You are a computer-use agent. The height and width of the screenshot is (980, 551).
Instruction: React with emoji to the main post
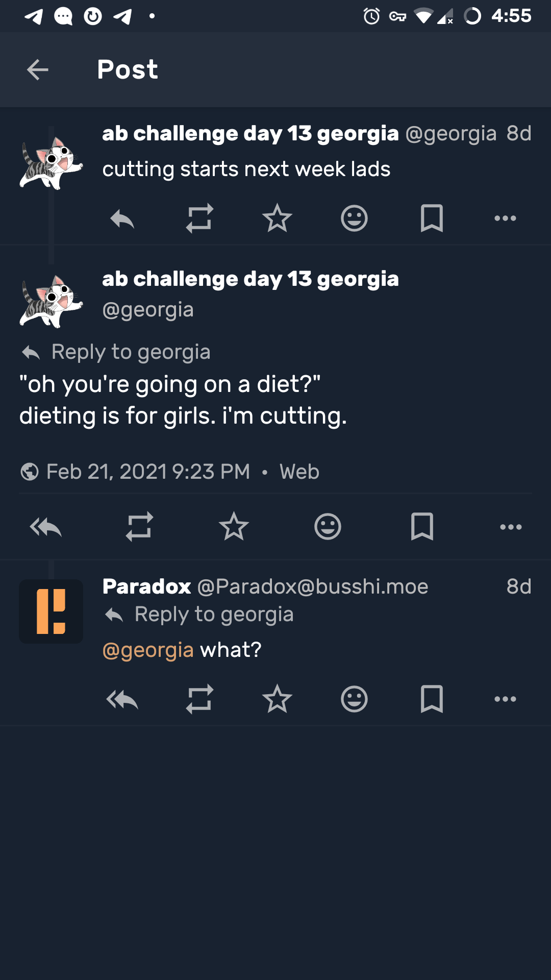tap(328, 527)
